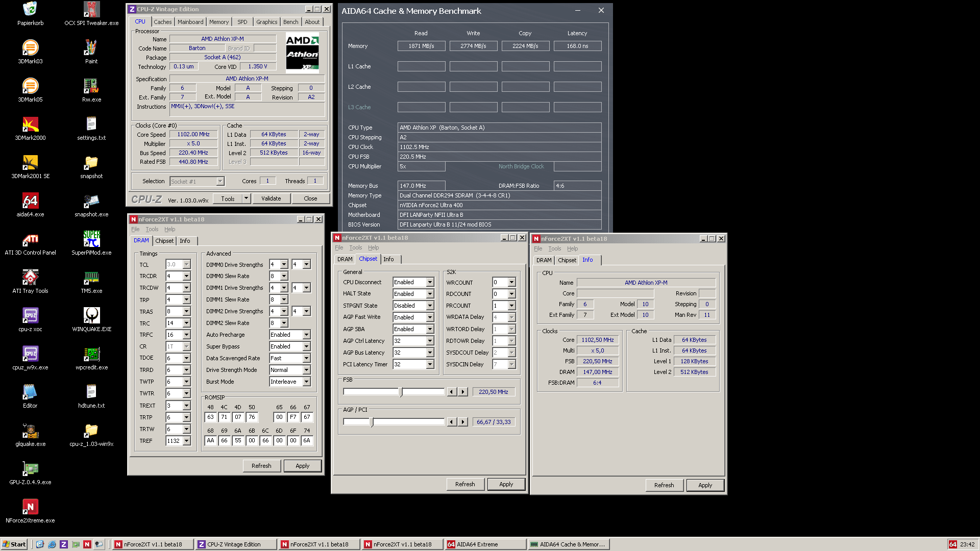The height and width of the screenshot is (551, 980).
Task: Open the TREF value dropdown
Action: [x=186, y=441]
